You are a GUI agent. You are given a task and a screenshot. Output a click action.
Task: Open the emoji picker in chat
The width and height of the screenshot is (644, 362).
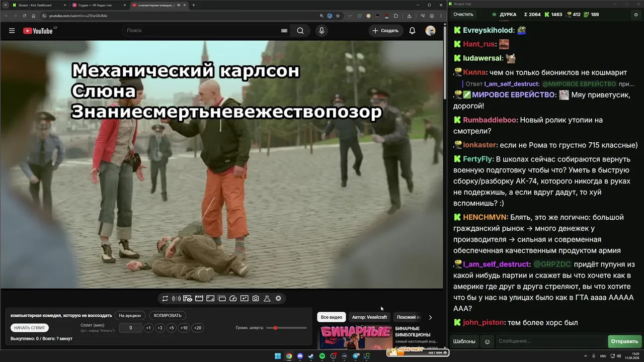coord(487,341)
